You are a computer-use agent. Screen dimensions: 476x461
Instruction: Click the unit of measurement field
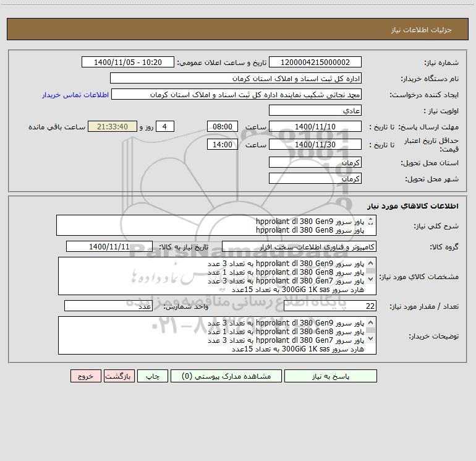pos(108,306)
